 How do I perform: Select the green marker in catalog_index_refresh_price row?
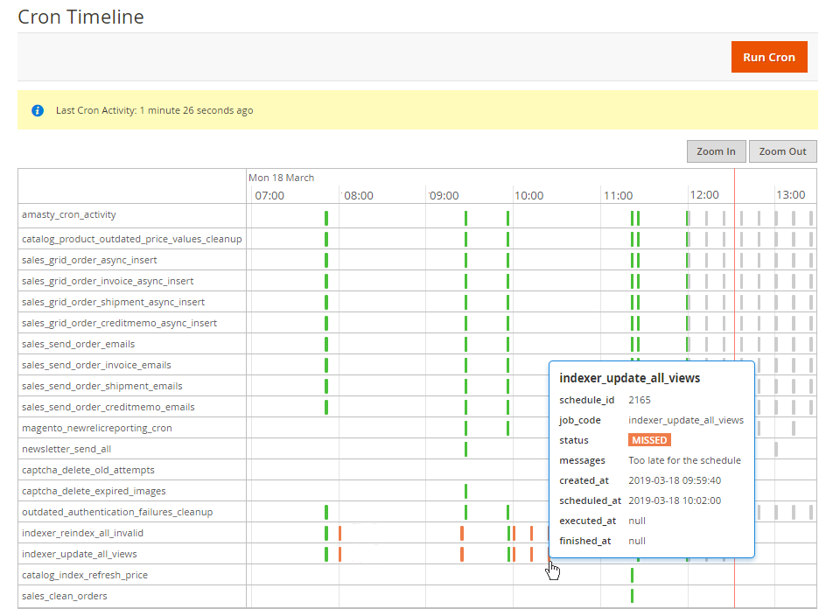[632, 575]
